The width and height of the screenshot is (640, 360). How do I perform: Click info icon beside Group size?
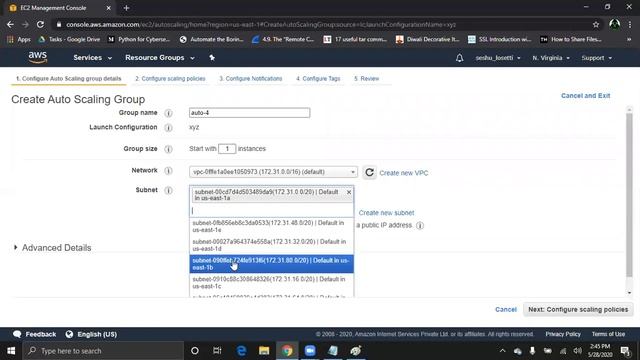[x=168, y=149]
